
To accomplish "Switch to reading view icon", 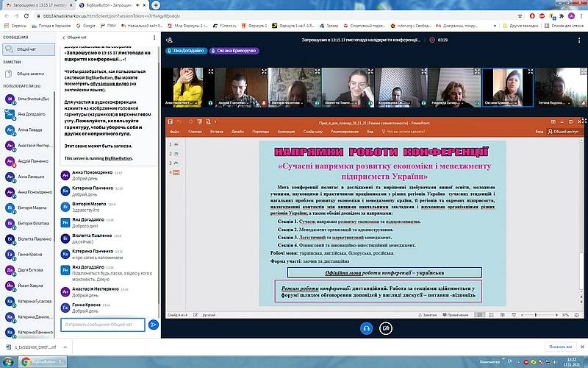I will (x=502, y=315).
